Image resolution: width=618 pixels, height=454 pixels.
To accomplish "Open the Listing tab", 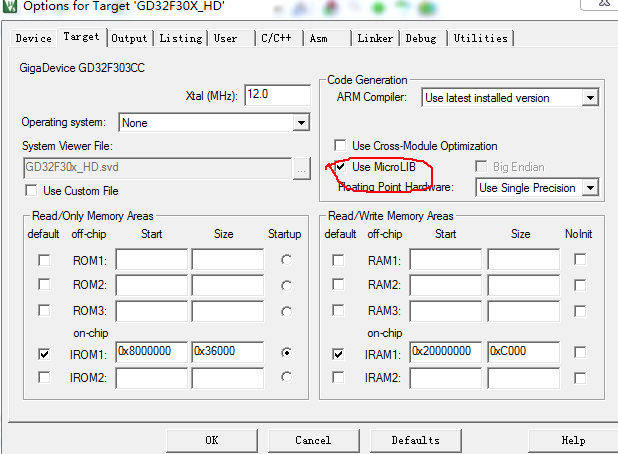I will click(x=181, y=38).
